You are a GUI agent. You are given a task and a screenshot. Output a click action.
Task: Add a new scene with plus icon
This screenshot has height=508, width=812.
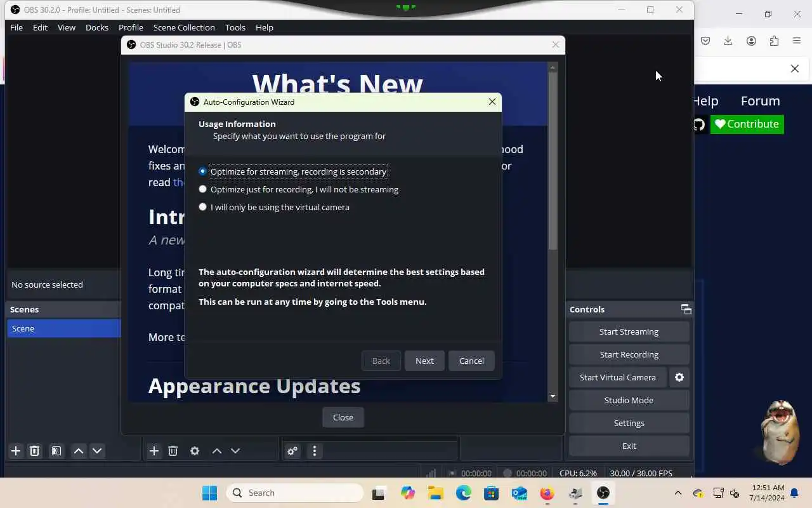16,451
